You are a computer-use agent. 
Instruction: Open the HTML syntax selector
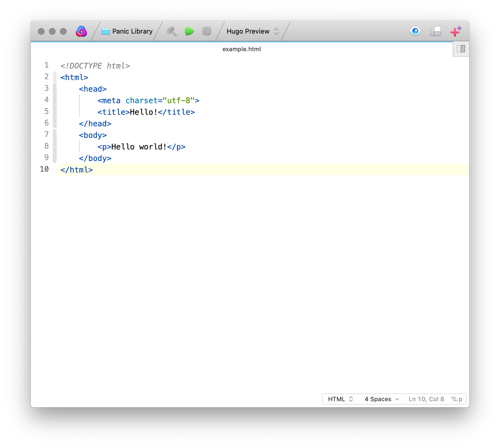tap(340, 399)
